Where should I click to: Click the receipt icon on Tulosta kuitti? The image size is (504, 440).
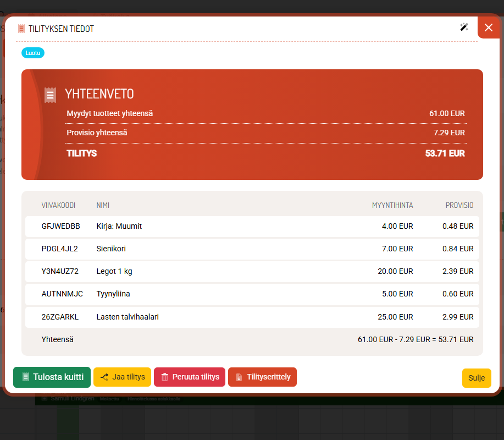[x=26, y=377]
